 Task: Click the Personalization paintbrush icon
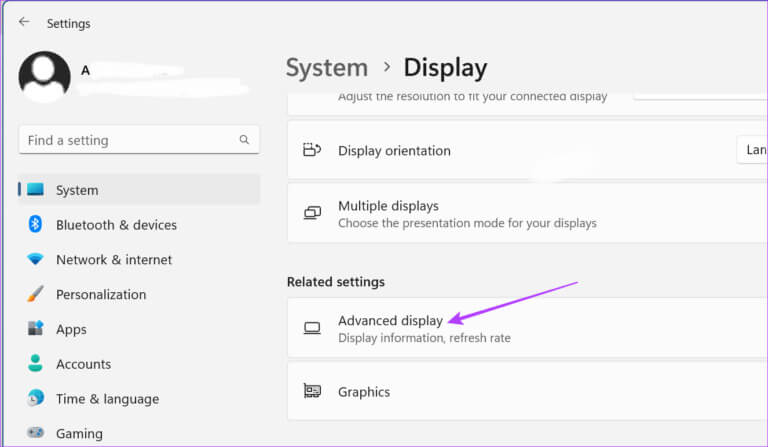pos(36,294)
